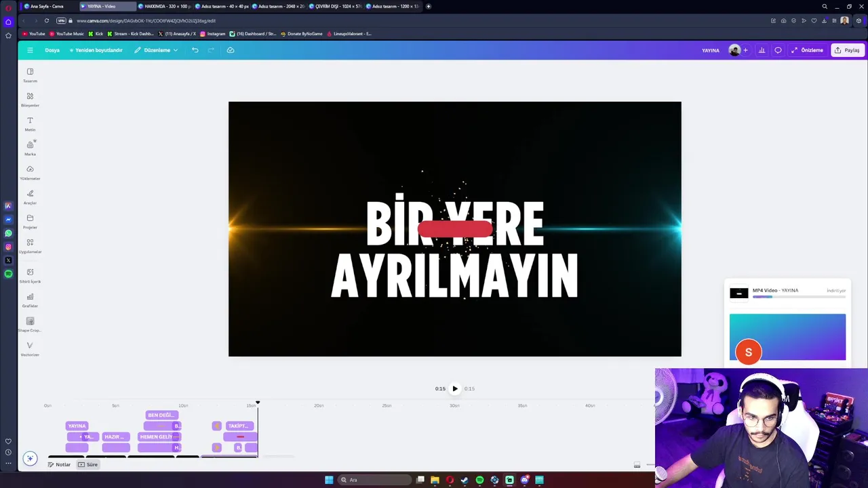Screen dimensions: 868x488
Task: Open the Araçlar tools panel
Action: [x=30, y=197]
